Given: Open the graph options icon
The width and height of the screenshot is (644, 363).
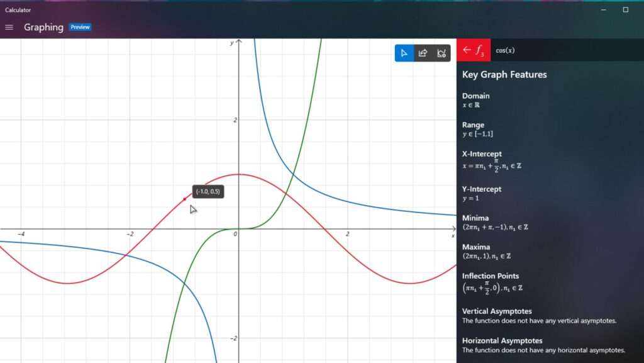Looking at the screenshot, I should 441,53.
